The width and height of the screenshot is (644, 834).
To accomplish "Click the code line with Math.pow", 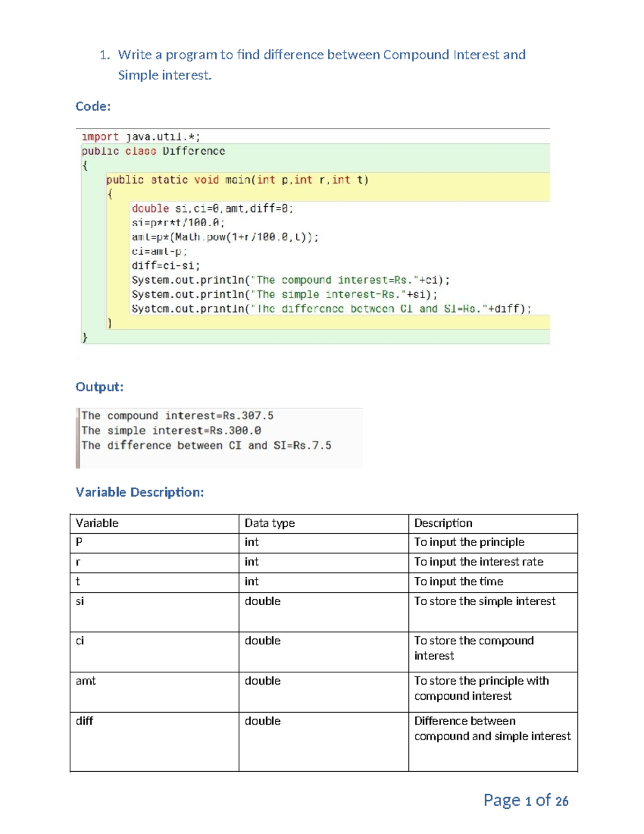I will pos(225,237).
